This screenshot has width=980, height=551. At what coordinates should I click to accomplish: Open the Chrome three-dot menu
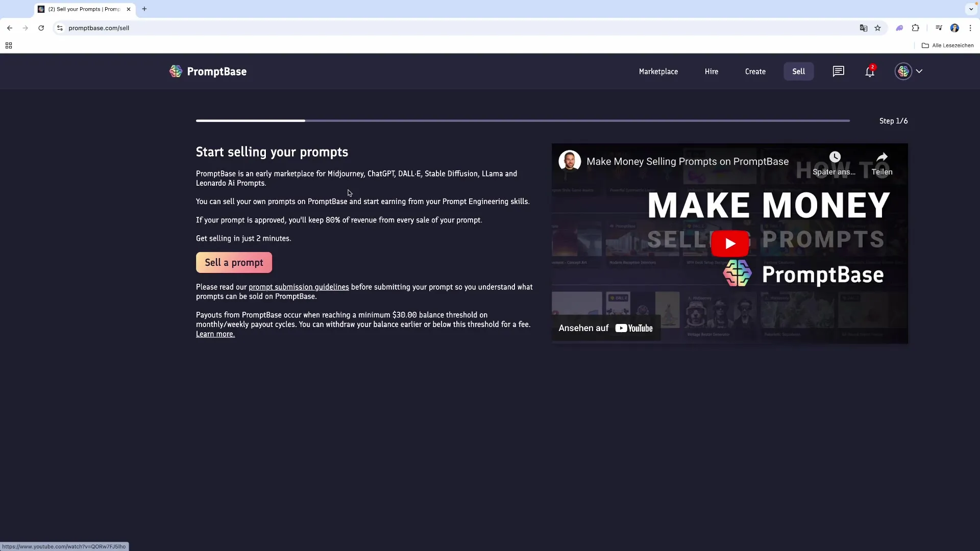pyautogui.click(x=970, y=28)
